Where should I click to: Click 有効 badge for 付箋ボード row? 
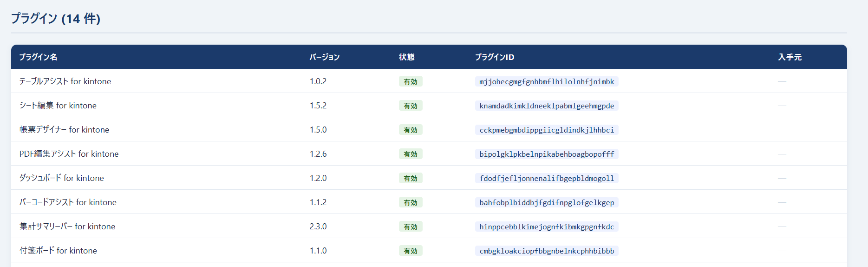point(411,251)
